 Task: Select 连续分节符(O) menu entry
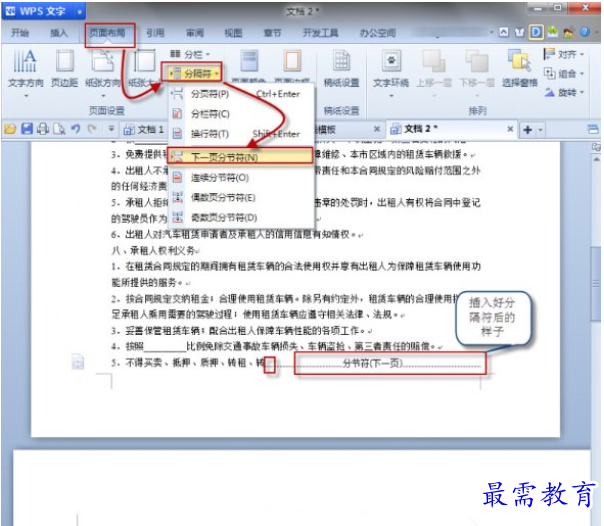point(242,178)
